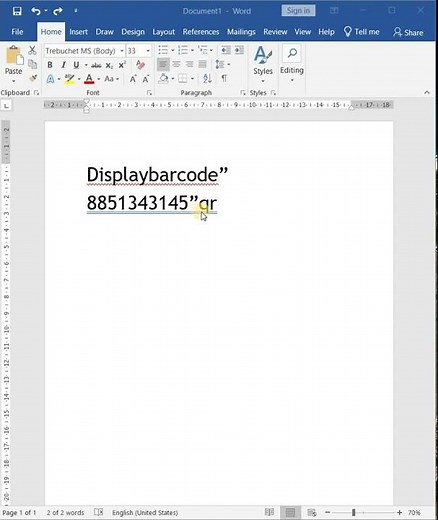Viewport: 438px width, 520px height.
Task: Activate the Format Painter brush
Action: pos(33,78)
